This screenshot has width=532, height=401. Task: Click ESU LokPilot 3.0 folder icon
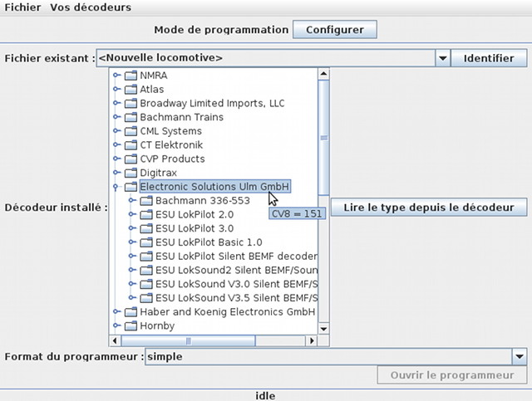(146, 228)
